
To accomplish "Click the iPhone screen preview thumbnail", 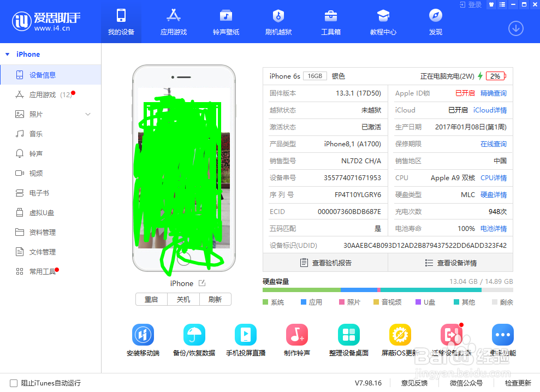I will click(184, 168).
